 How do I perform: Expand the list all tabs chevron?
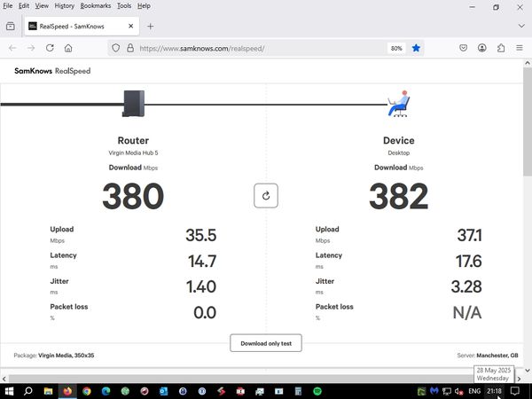(x=521, y=26)
